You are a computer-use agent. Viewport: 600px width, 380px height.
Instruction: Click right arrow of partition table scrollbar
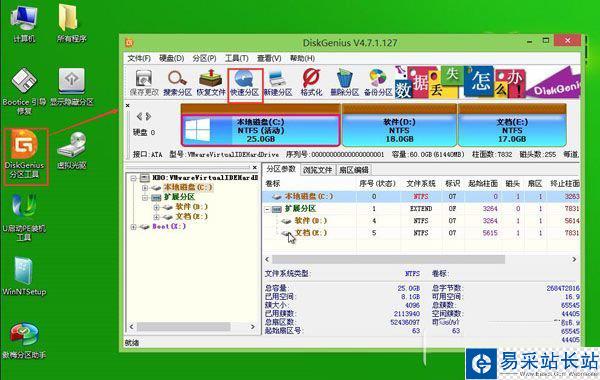point(574,259)
